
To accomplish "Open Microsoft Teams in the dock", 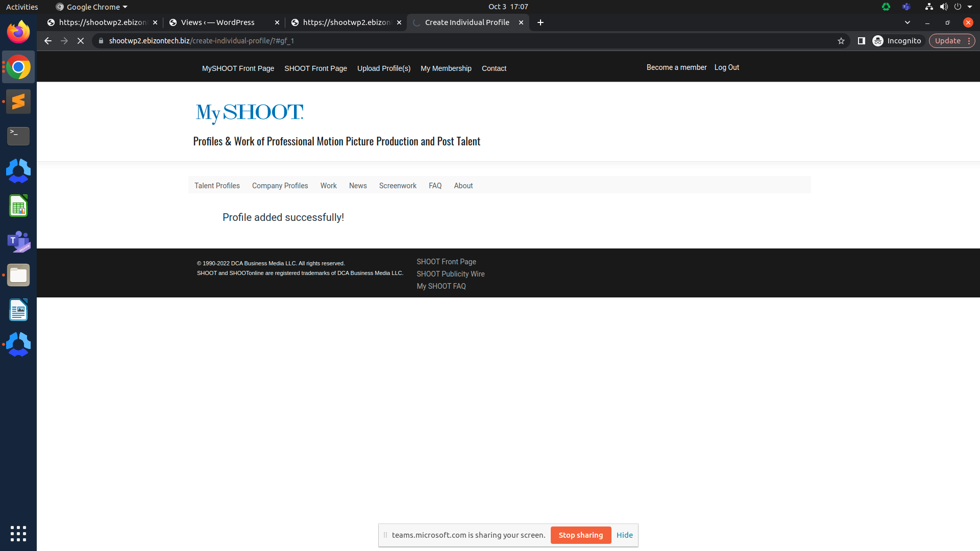I will [x=18, y=241].
